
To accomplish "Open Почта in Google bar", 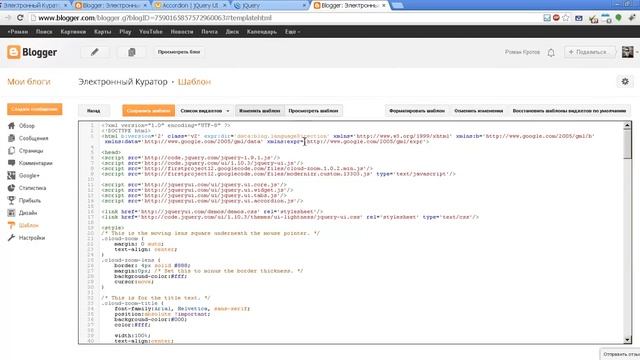I will 209,31.
